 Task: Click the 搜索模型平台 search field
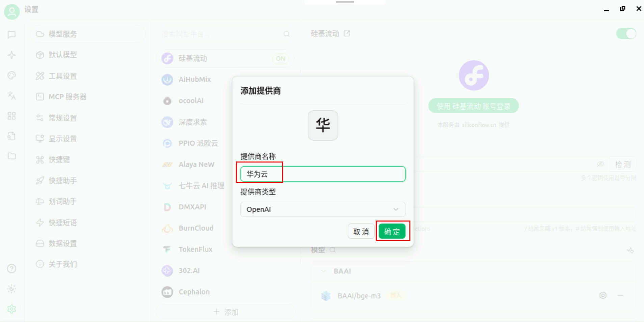pyautogui.click(x=225, y=34)
